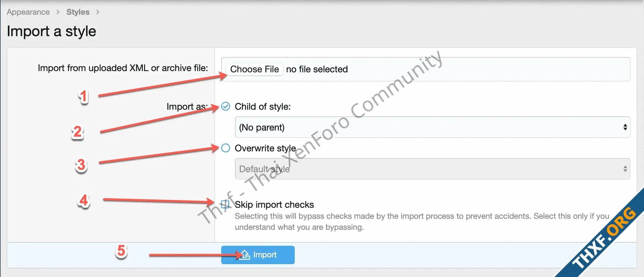644x277 pixels.
Task: Click the Choose File button
Action: (254, 69)
